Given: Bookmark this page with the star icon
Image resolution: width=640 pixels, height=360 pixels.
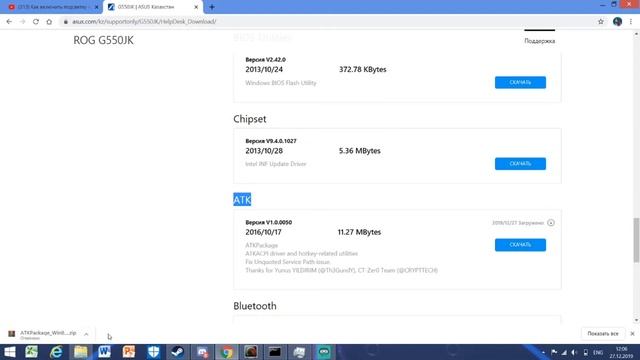Looking at the screenshot, I should tap(601, 22).
